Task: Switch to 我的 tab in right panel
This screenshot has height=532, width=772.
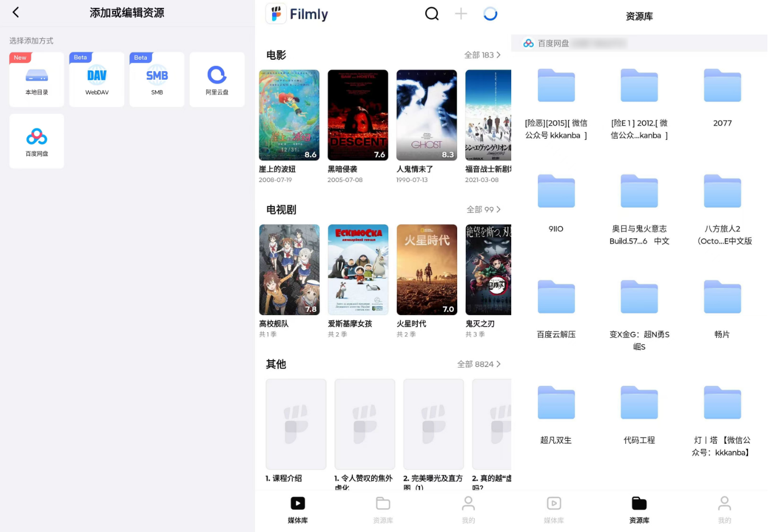Action: click(724, 509)
